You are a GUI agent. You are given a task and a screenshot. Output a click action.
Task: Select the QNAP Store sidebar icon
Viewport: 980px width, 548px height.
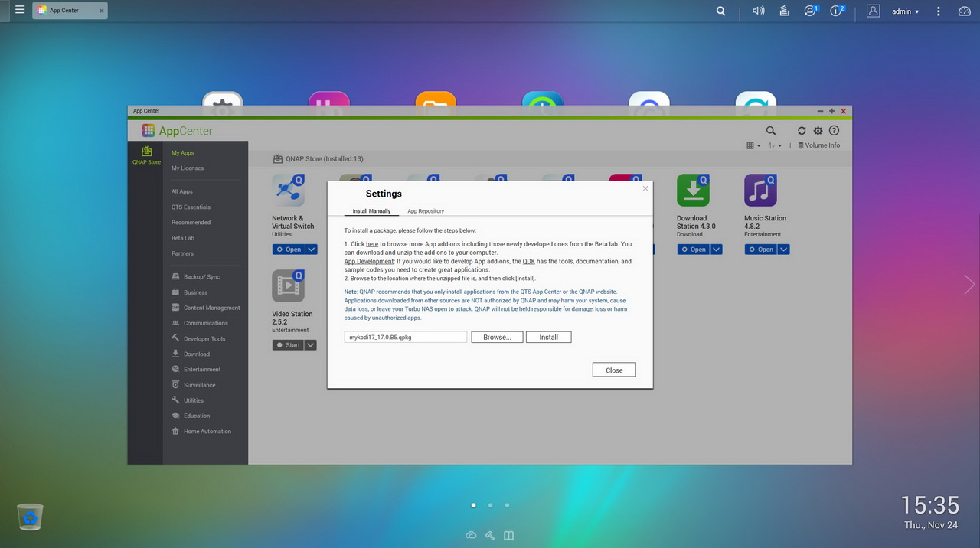pyautogui.click(x=146, y=155)
